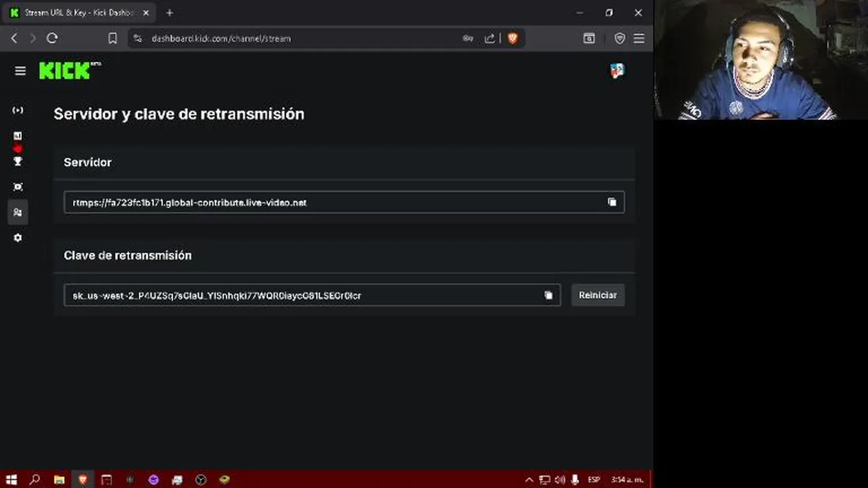
Task: Open the user avatar menu
Action: coord(617,71)
